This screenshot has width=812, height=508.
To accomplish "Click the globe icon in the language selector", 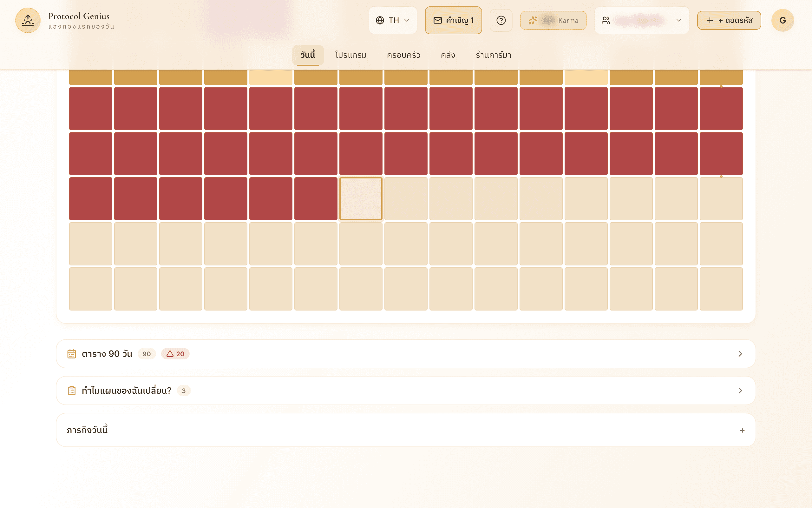I will click(x=380, y=20).
